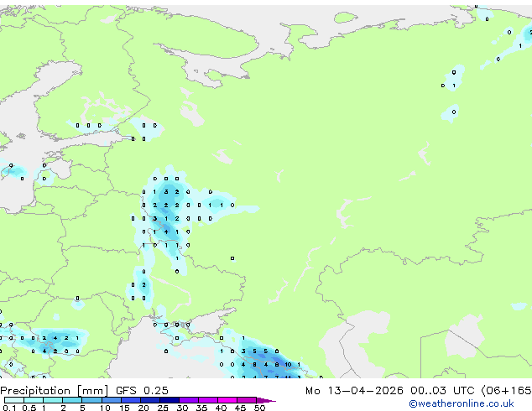
Task: Choose the 20–25 mm dark blue swatch
Action: [x=150, y=400]
